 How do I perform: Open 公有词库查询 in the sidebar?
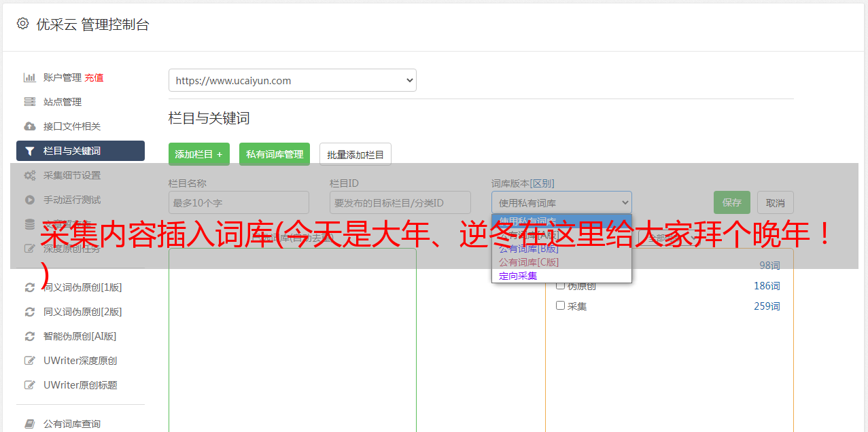pos(72,424)
